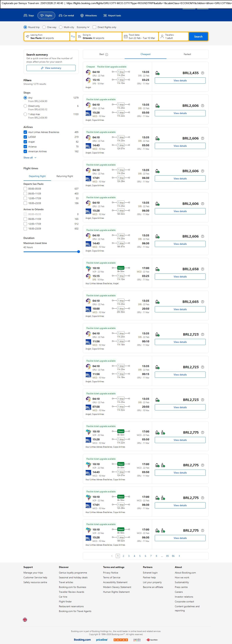Switch to the Fastest sorting tab
232x644 pixels.
point(187,54)
